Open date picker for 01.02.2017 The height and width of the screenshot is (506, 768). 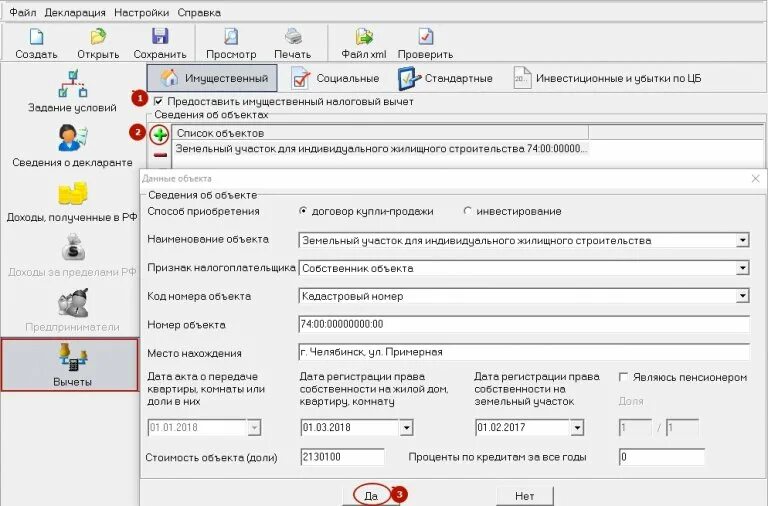(577, 428)
